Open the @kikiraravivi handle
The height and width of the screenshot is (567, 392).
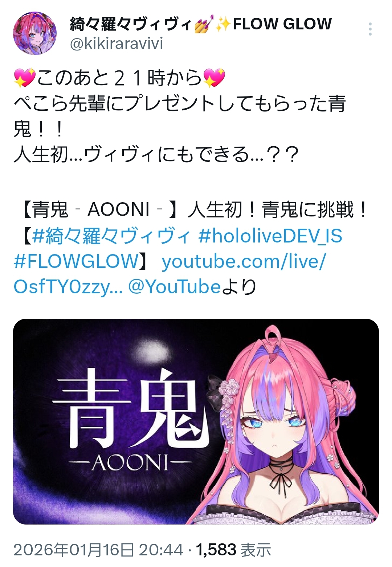point(116,44)
